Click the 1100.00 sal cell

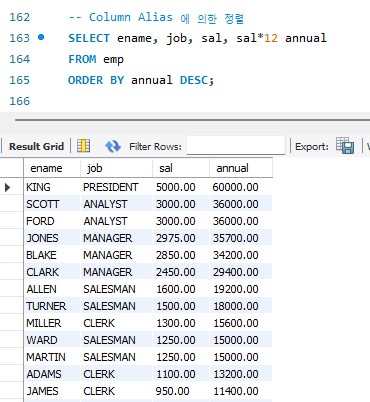point(181,374)
